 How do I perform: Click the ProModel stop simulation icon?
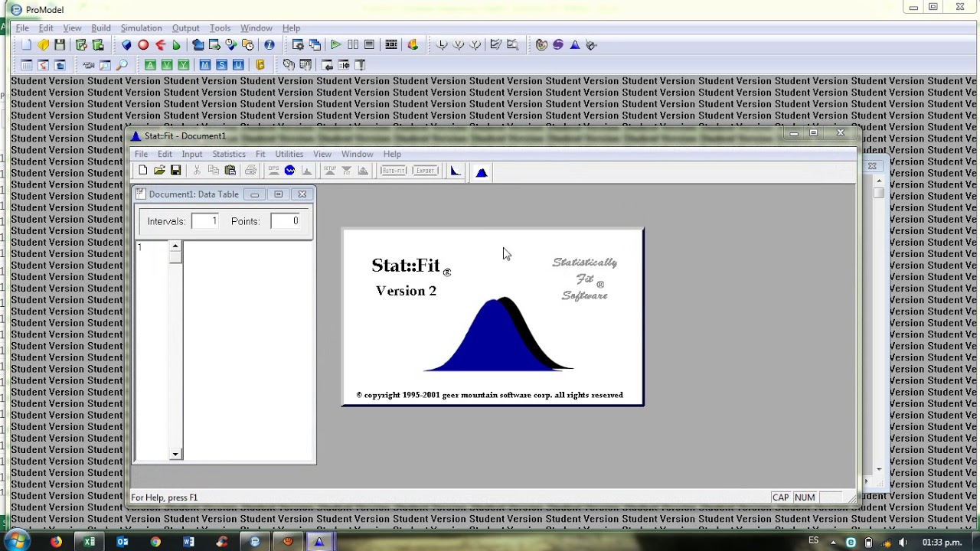coord(369,45)
